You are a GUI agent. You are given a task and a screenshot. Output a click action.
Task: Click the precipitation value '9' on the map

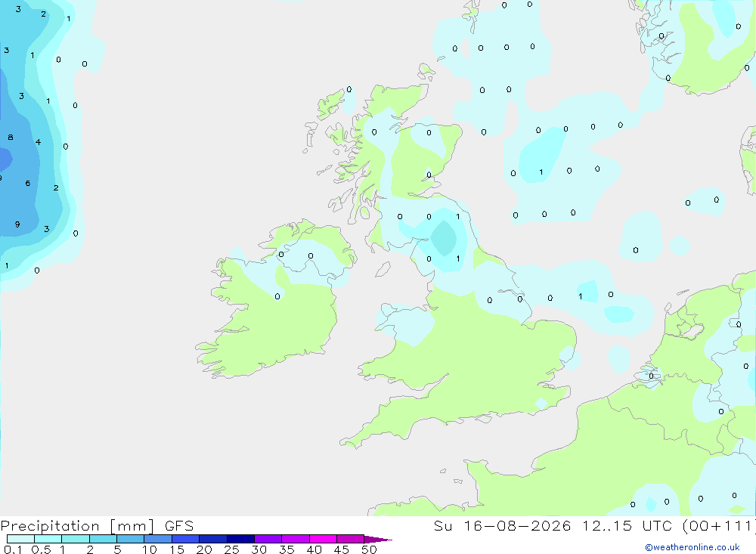tap(17, 224)
